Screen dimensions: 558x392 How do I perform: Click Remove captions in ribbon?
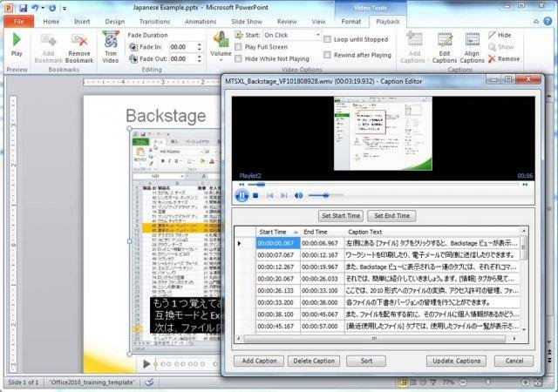(504, 58)
